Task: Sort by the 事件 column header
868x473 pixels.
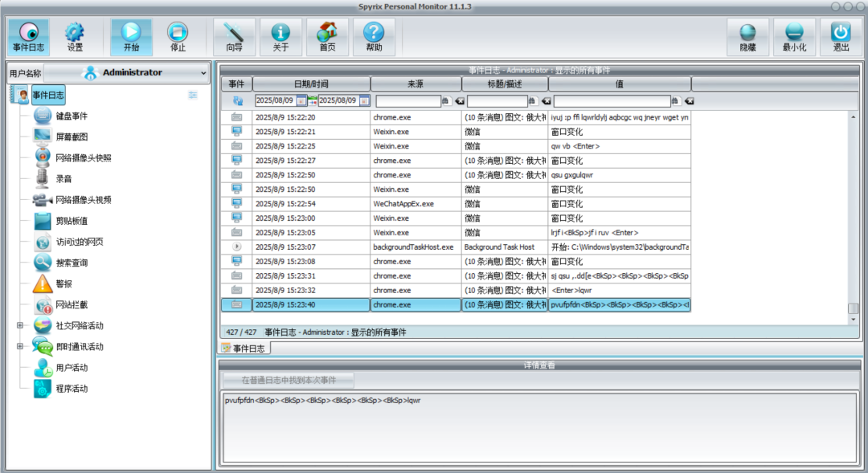Action: point(236,84)
